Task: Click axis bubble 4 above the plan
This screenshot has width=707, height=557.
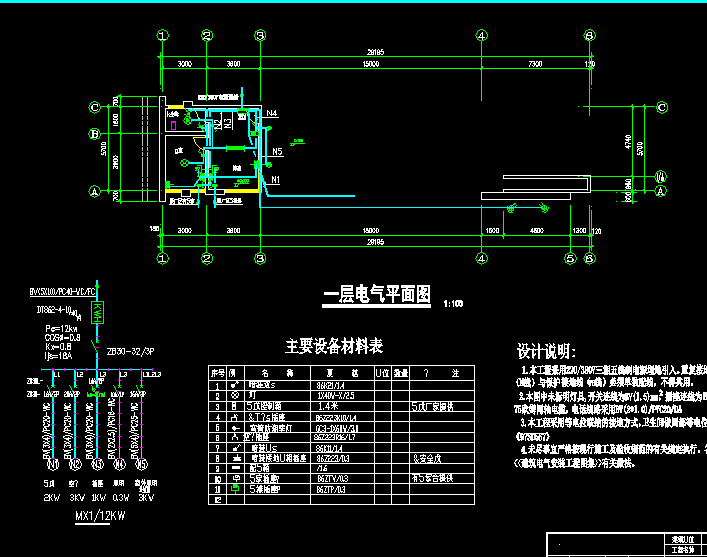Action: point(482,35)
